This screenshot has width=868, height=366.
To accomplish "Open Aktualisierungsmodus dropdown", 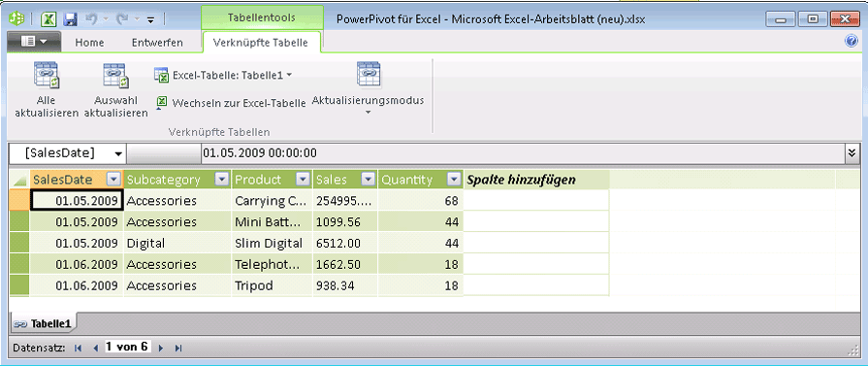I will click(x=369, y=88).
